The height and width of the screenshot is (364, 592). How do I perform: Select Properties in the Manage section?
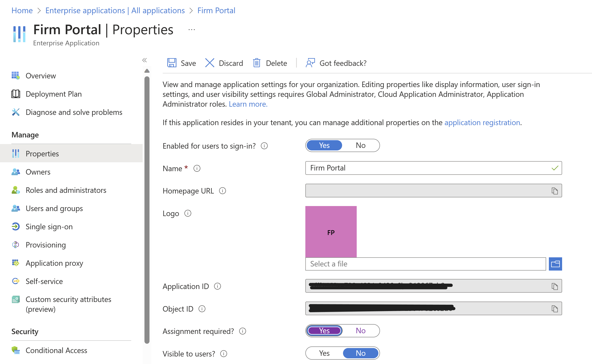(71, 154)
